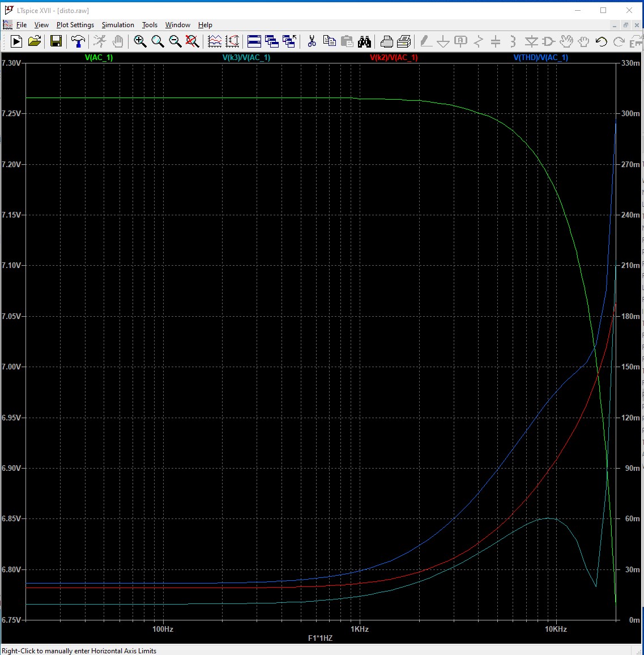
Task: Click the grayed capacitor icon
Action: (496, 41)
